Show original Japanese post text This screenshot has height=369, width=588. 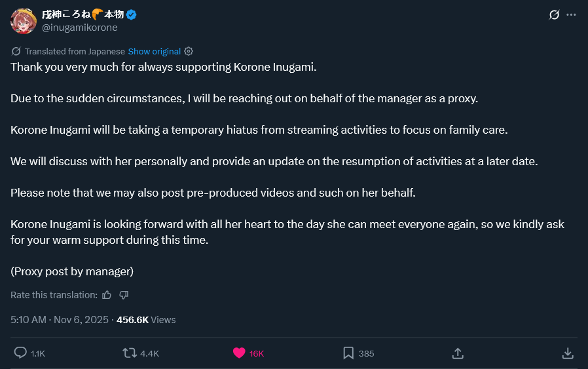click(x=155, y=51)
